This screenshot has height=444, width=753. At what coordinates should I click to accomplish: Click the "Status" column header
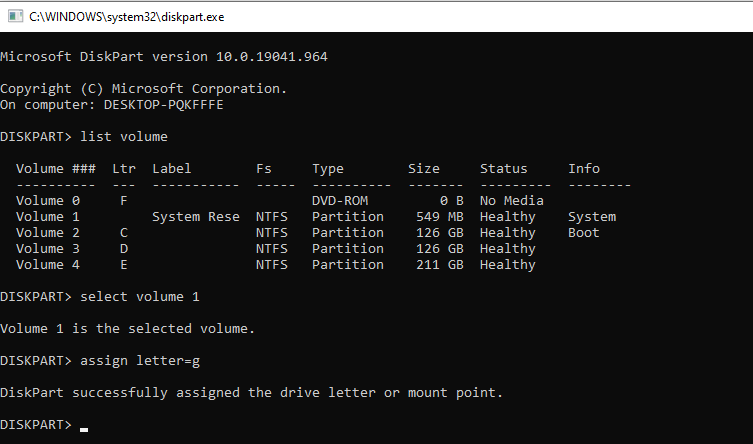pos(503,168)
